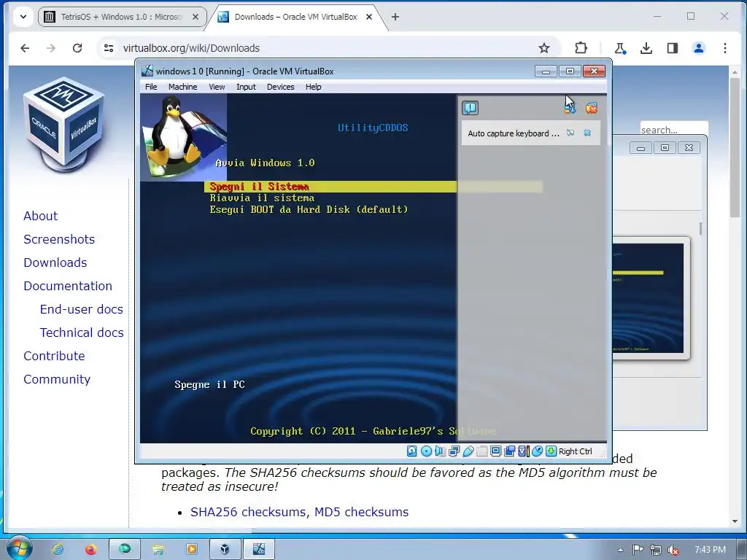Viewport: 747px width, 560px height.
Task: Open the Devices menu in VirtualBox
Action: [x=281, y=87]
